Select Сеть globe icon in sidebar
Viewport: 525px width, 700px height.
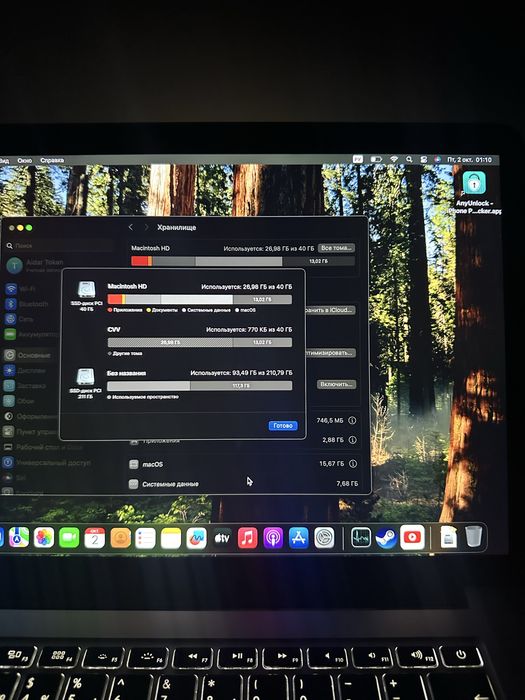tap(10, 319)
